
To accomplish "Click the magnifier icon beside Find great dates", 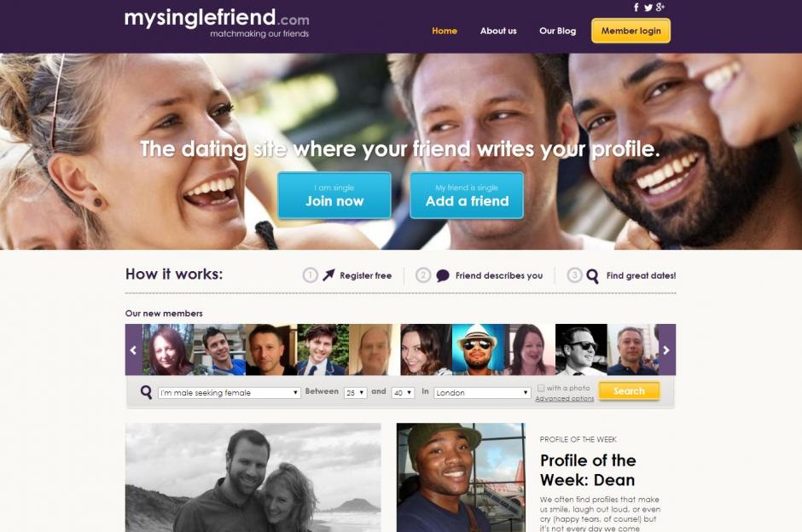I will click(x=592, y=276).
